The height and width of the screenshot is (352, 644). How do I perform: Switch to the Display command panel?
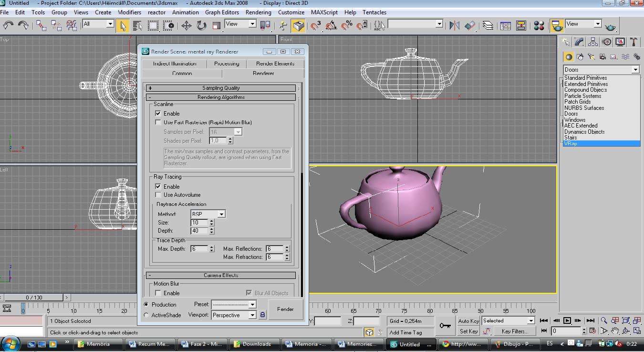620,42
